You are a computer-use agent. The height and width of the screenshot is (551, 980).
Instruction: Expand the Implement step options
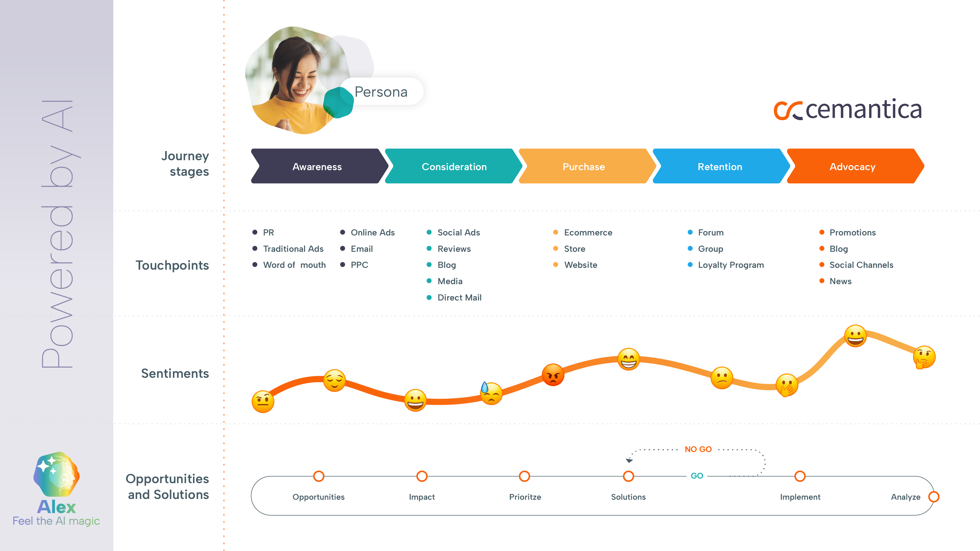[x=800, y=476]
